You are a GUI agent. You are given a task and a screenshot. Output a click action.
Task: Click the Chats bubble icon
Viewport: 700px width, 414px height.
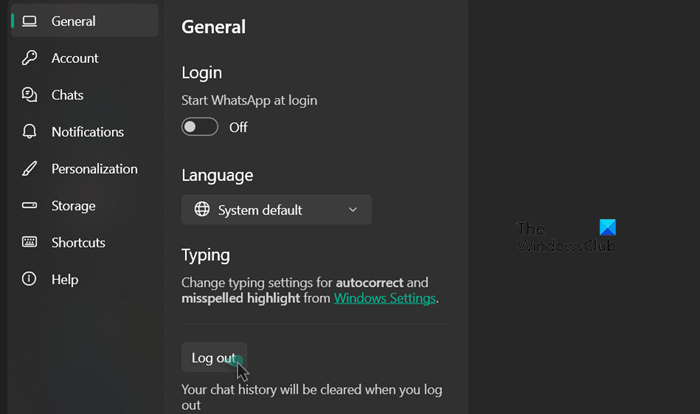click(30, 95)
